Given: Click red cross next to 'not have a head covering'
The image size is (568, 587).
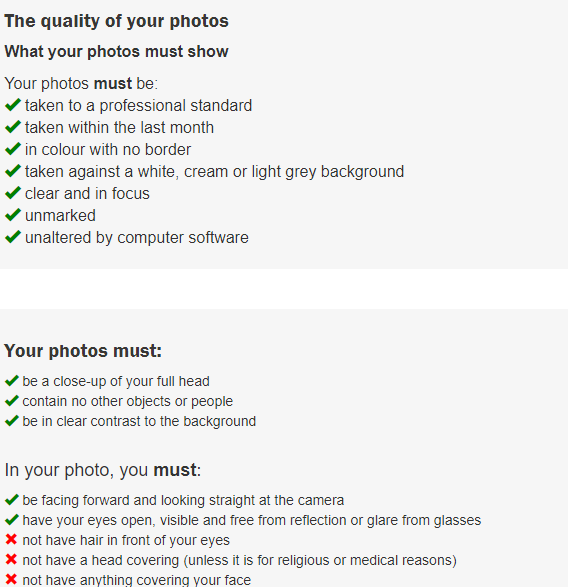Looking at the screenshot, I should tap(11, 559).
